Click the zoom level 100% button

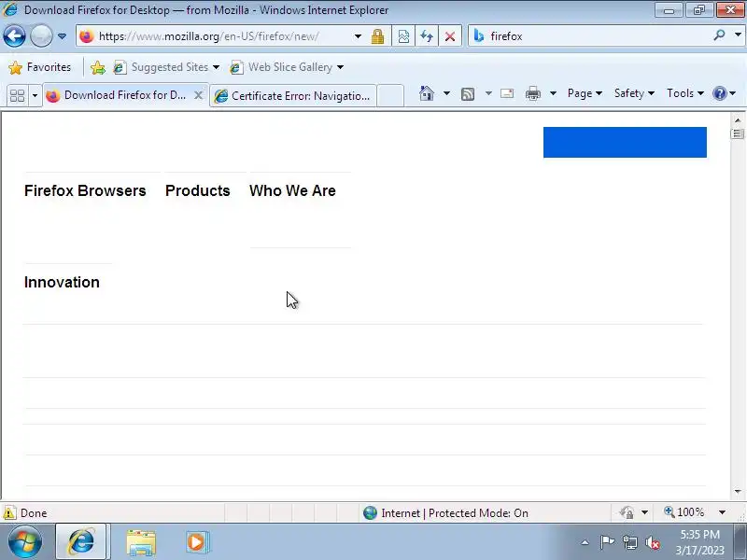point(684,512)
